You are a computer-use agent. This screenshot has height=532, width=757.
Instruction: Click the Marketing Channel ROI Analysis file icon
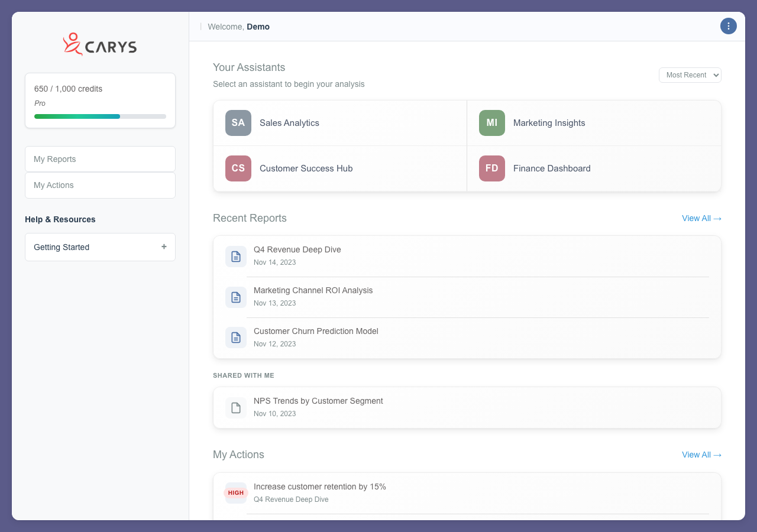pos(236,297)
